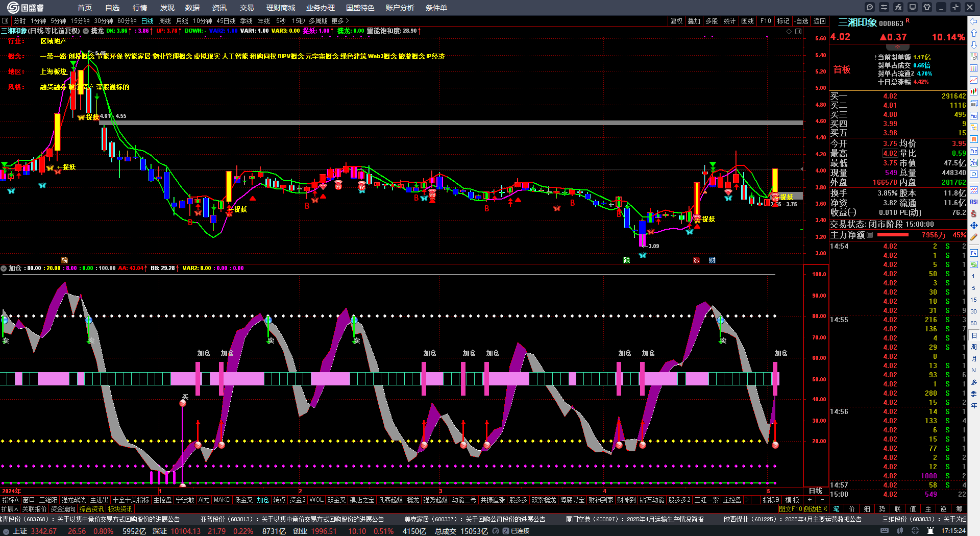Expand 更多 period options
The image size is (980, 536).
coord(340,21)
